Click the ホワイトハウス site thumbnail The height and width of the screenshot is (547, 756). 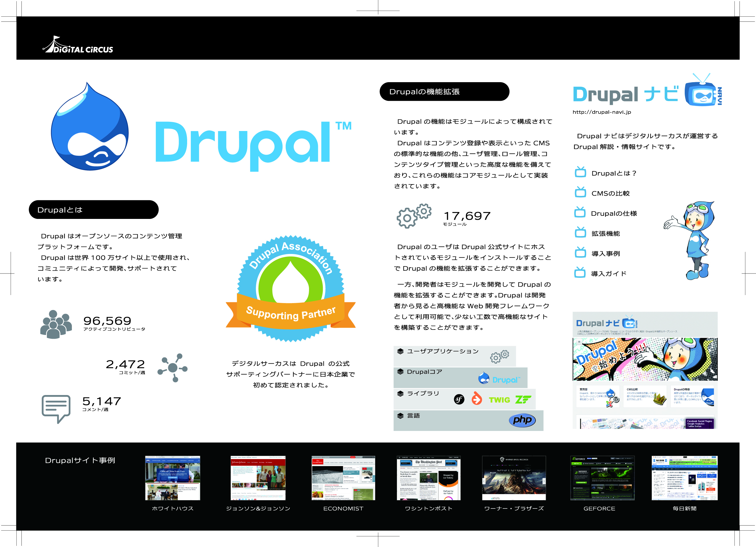pos(173,478)
